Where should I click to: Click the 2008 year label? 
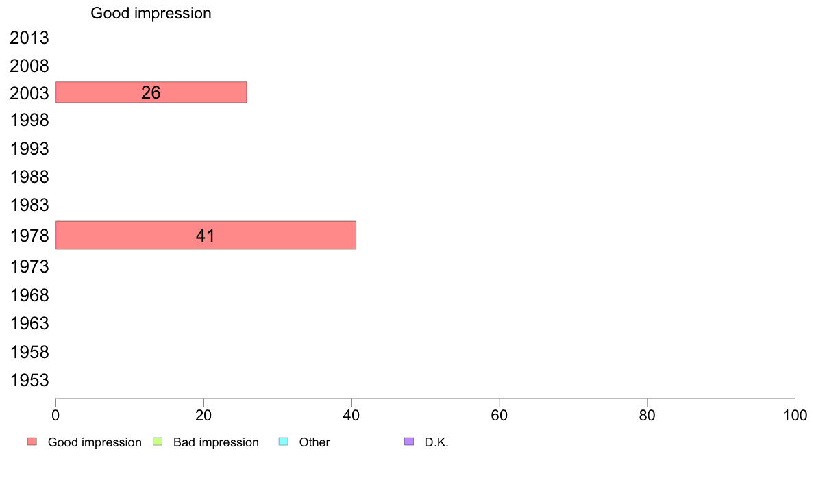click(29, 66)
